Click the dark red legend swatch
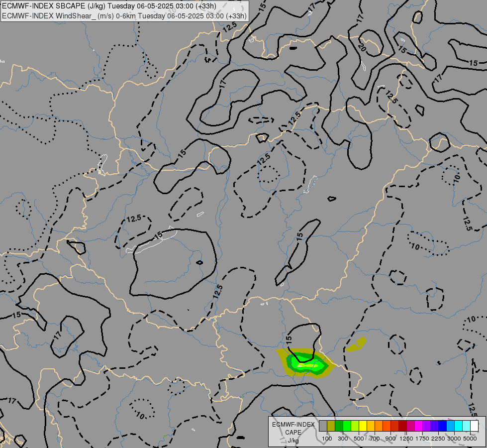The width and height of the screenshot is (487, 448). [402, 426]
